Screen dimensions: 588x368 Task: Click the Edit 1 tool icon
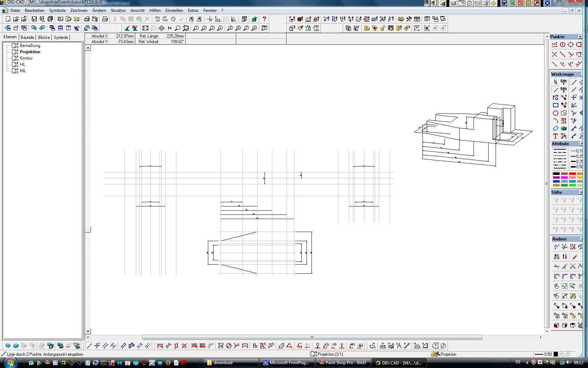563,82
